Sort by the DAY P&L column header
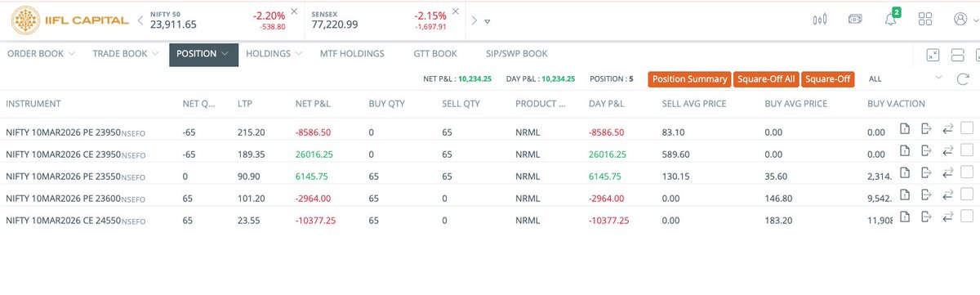 (607, 104)
